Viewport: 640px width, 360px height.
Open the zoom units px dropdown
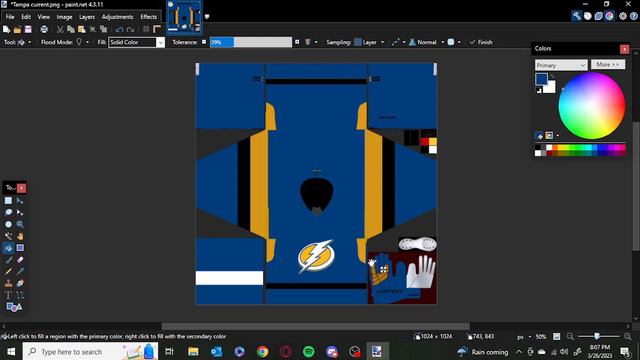click(x=524, y=337)
